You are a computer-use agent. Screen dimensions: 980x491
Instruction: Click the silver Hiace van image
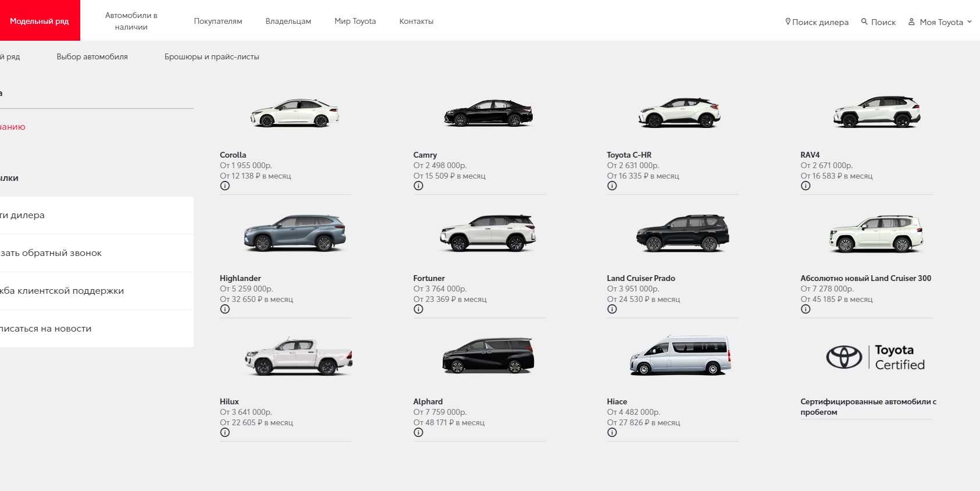680,355
